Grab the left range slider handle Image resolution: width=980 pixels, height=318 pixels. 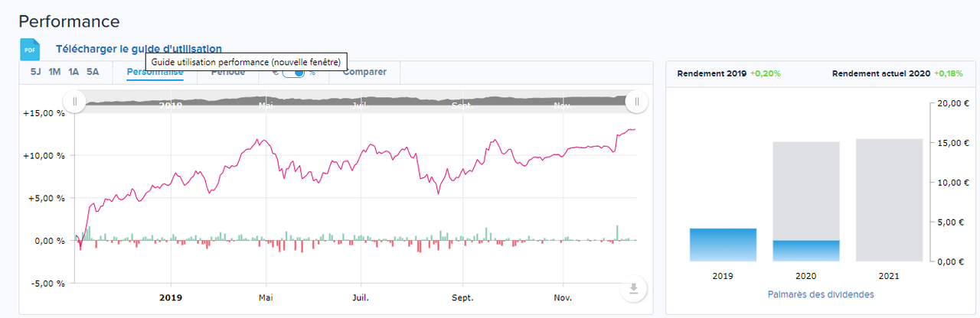tap(74, 101)
